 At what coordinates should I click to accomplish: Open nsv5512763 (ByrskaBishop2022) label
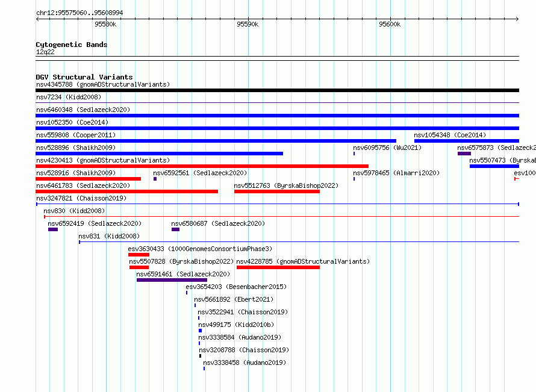pos(286,185)
